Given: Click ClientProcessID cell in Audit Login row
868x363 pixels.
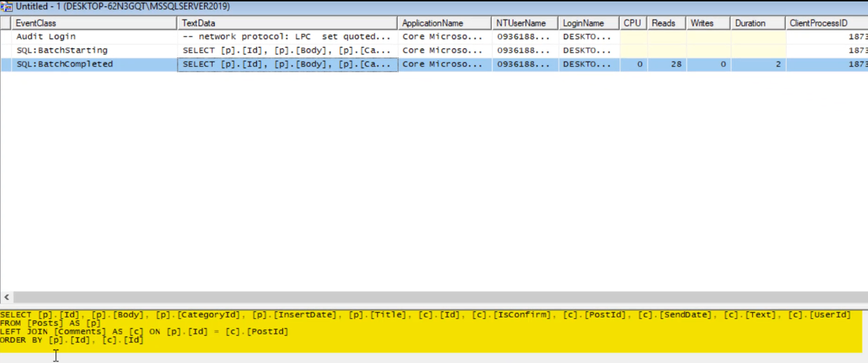Looking at the screenshot, I should pyautogui.click(x=827, y=36).
